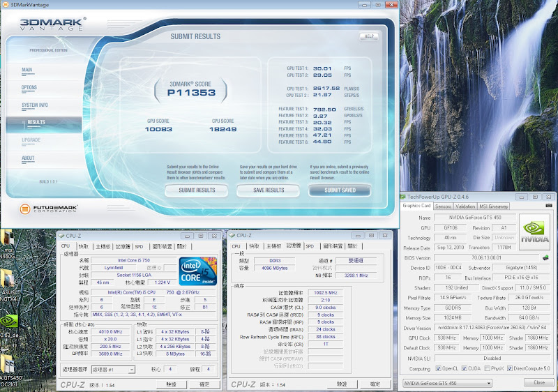Open the processor selection dropdown in CPU-Z

(113, 370)
